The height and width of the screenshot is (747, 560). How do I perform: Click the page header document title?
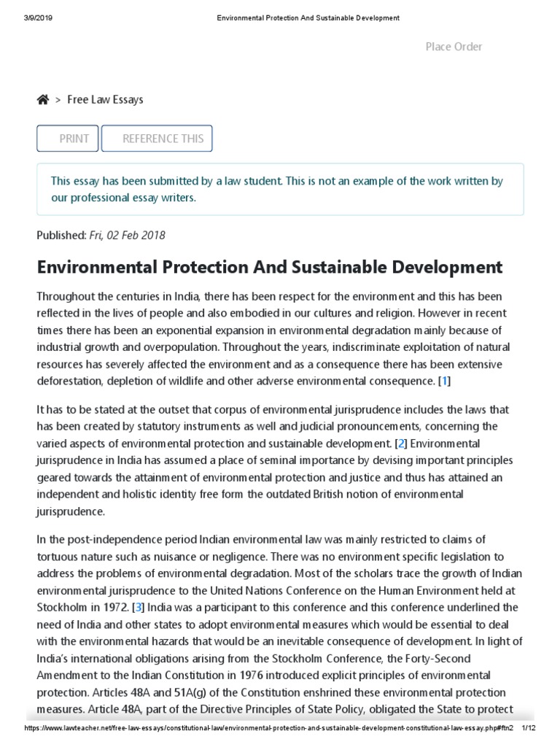pyautogui.click(x=308, y=18)
